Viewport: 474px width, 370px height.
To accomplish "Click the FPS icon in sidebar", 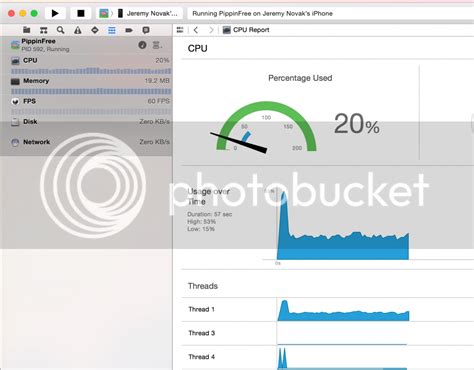I will (15, 102).
